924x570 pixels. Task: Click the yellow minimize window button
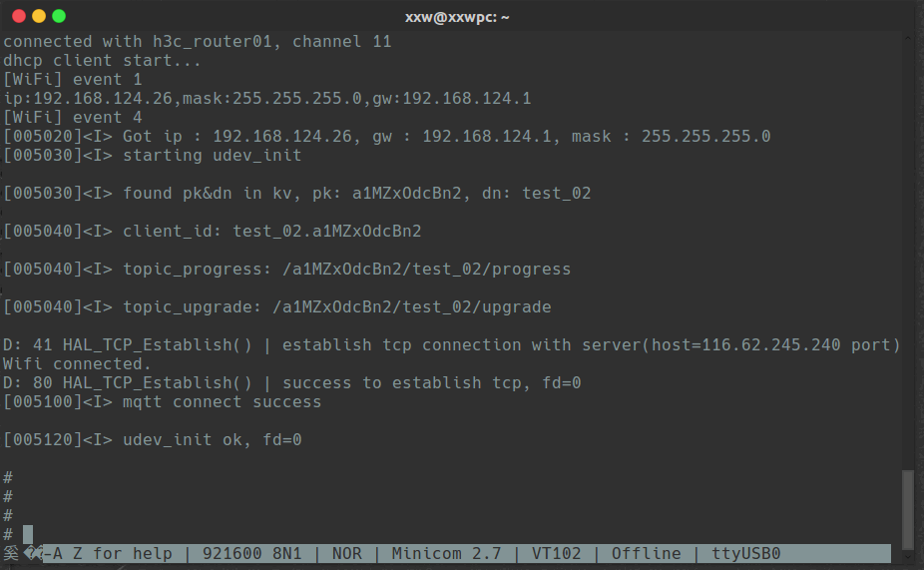(x=39, y=17)
